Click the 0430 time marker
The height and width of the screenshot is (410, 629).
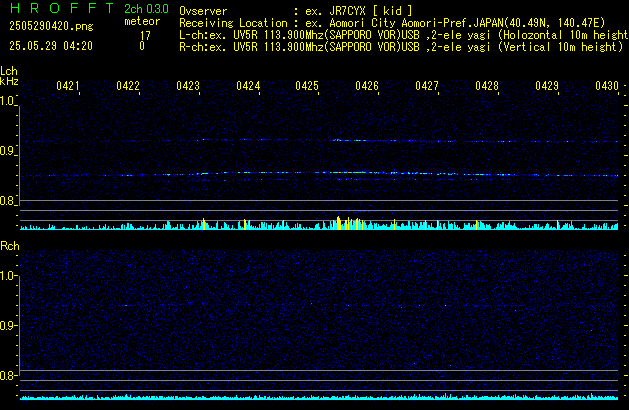point(607,86)
